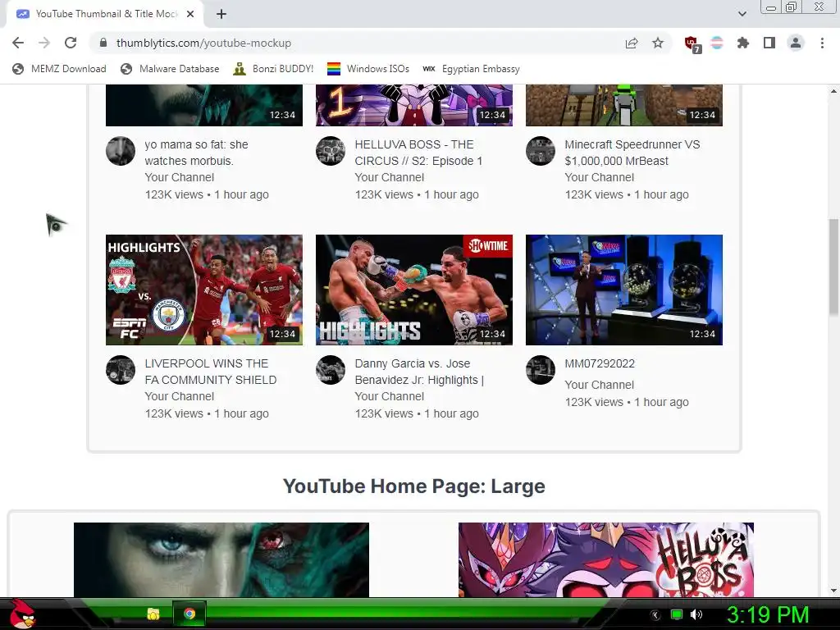Go back to the previous page
This screenshot has width=840, height=630.
[x=18, y=43]
